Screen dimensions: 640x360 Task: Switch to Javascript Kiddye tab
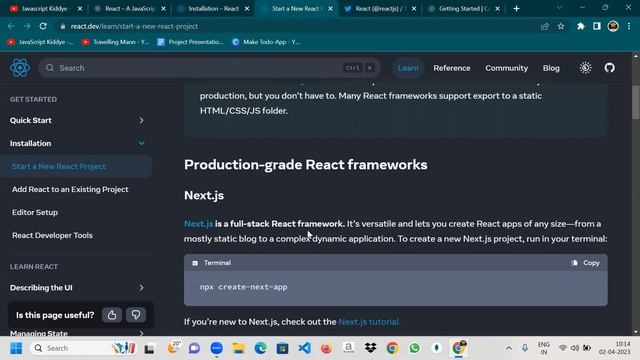(45, 8)
